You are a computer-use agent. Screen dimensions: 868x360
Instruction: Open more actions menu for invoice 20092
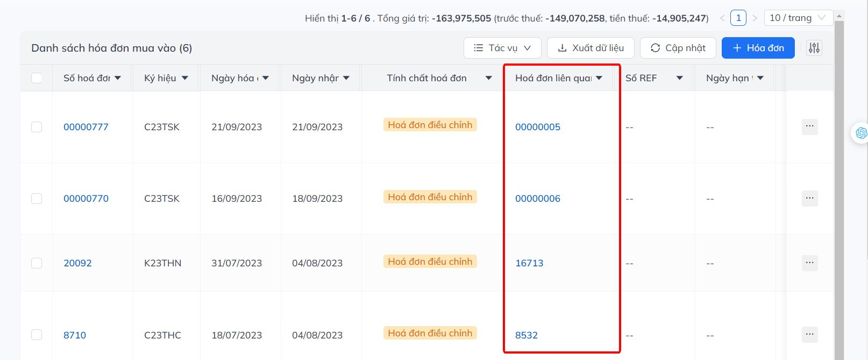809,263
